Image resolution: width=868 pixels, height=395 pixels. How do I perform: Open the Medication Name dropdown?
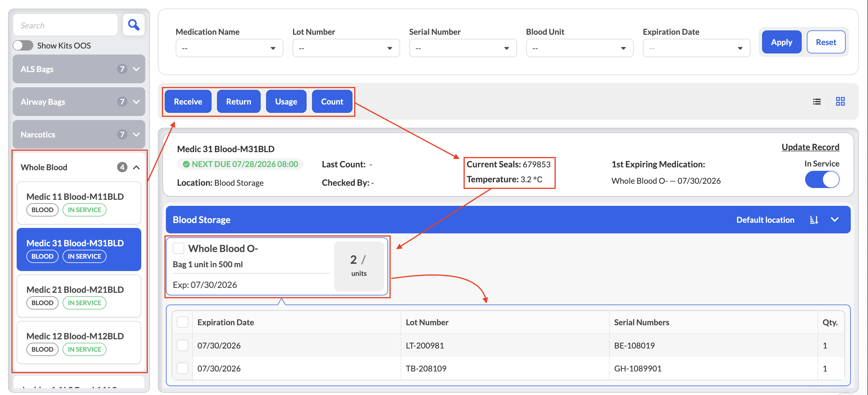point(229,48)
